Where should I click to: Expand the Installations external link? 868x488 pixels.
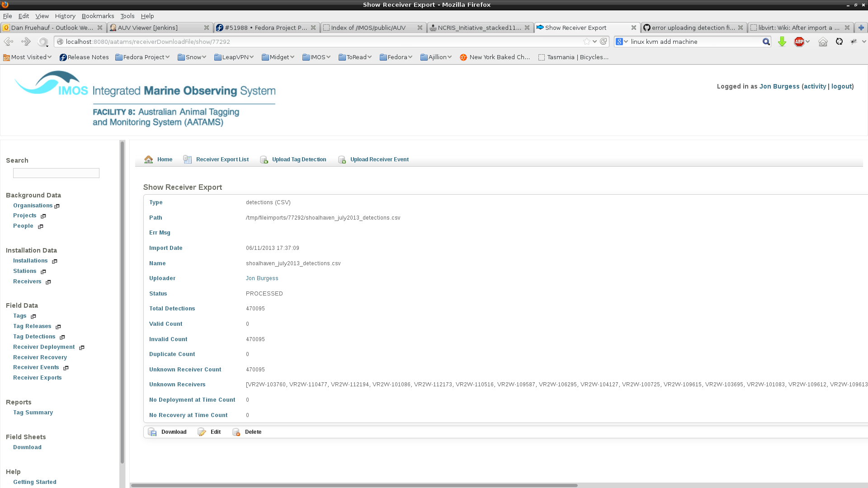54,261
